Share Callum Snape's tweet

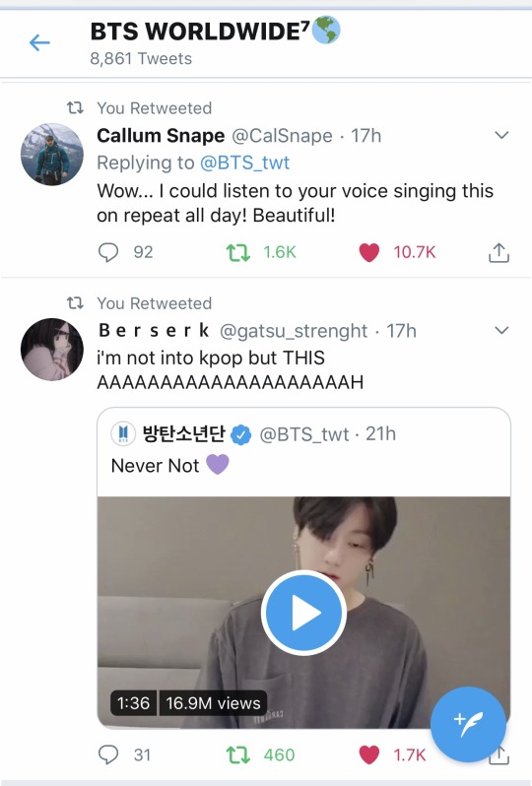coord(499,252)
